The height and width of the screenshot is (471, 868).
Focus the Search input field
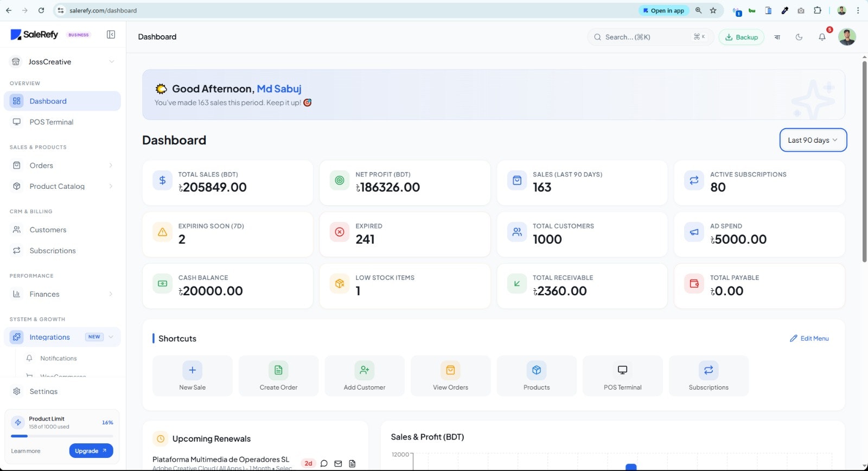coord(650,37)
